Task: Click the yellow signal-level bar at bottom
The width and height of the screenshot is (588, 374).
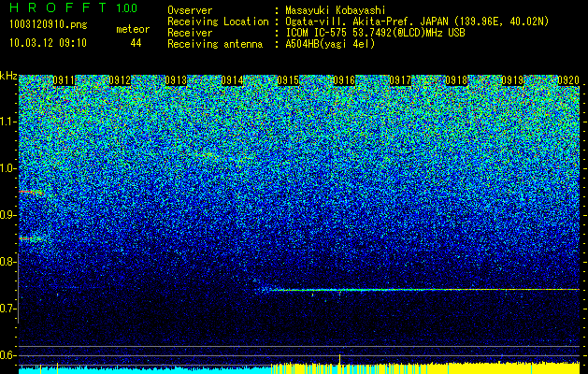Action: [x=425, y=368]
